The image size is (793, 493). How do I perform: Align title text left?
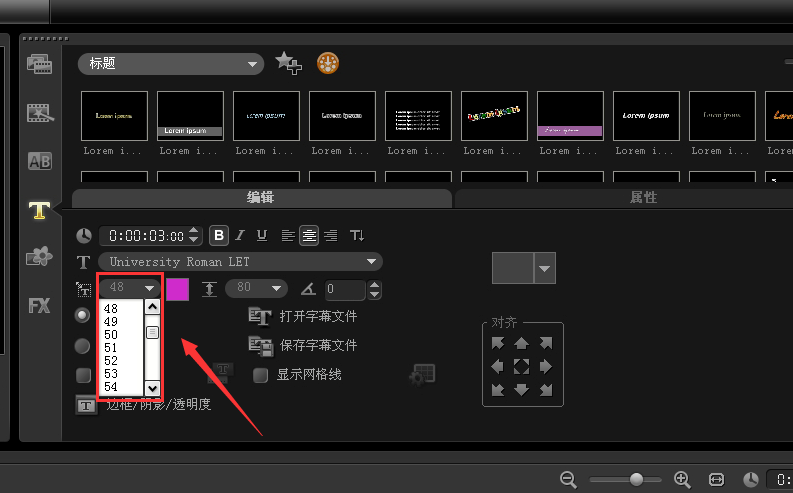(x=288, y=236)
